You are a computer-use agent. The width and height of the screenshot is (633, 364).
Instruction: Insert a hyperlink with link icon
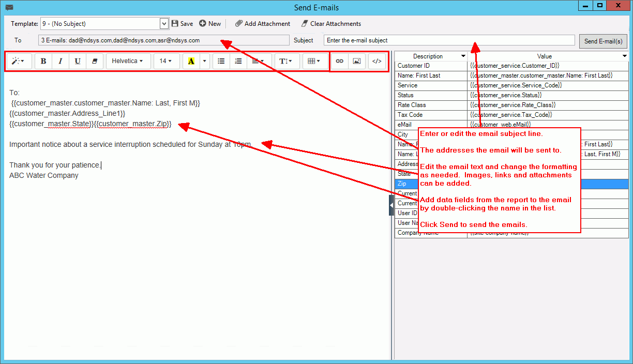[x=340, y=61]
